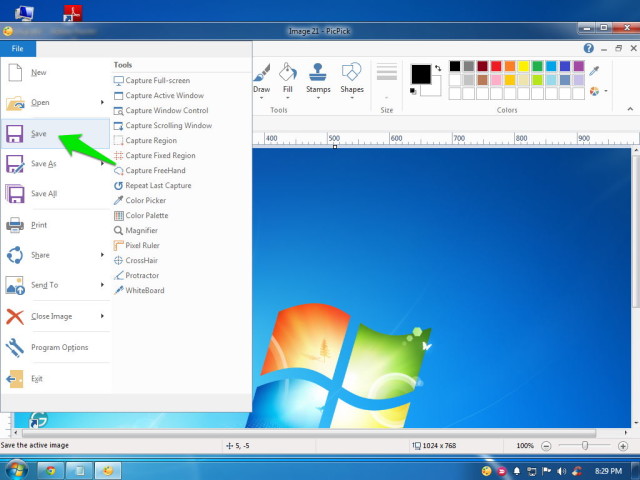The image size is (640, 480).
Task: Swap foreground and background colors
Action: (x=438, y=68)
